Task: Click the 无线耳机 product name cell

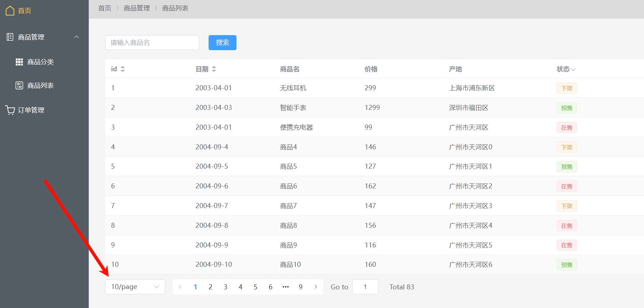Action: pos(293,88)
